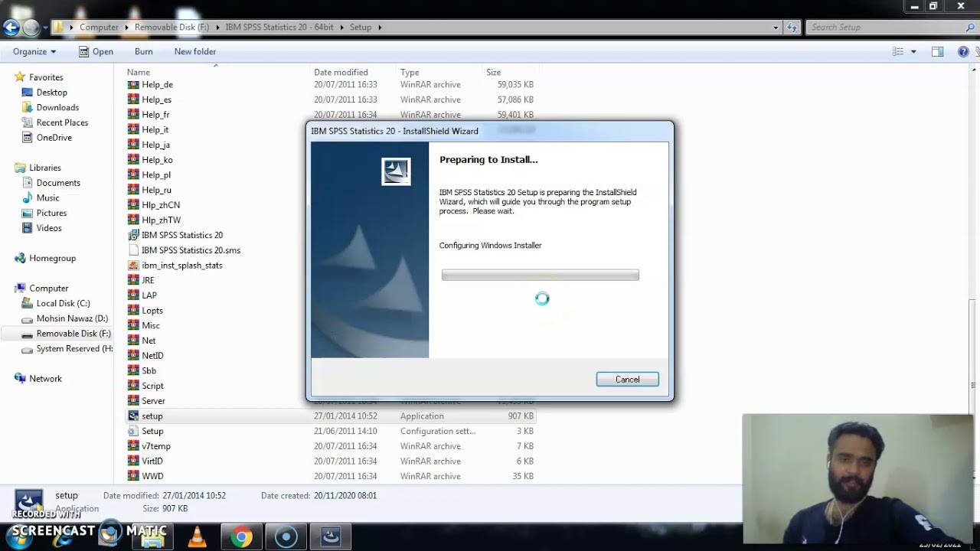The width and height of the screenshot is (980, 551).
Task: Expand the address bar history dropdown
Action: tap(776, 28)
